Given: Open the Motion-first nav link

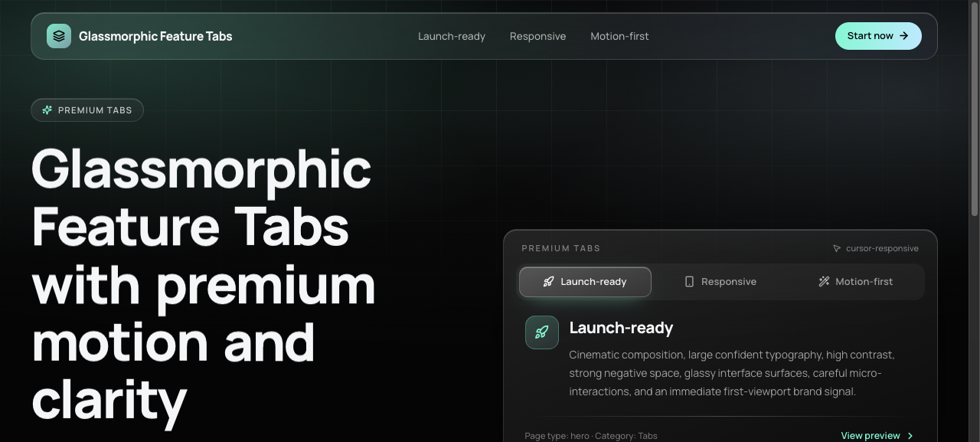Looking at the screenshot, I should point(619,36).
